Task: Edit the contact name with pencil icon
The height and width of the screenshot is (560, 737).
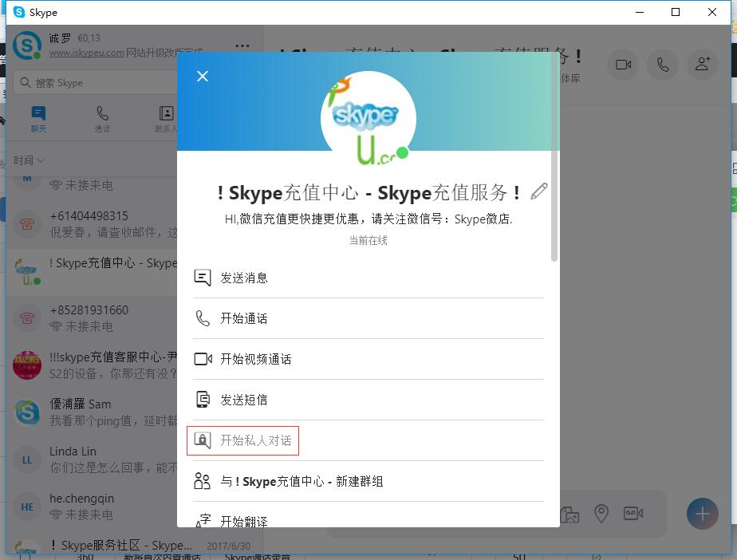Action: [538, 191]
